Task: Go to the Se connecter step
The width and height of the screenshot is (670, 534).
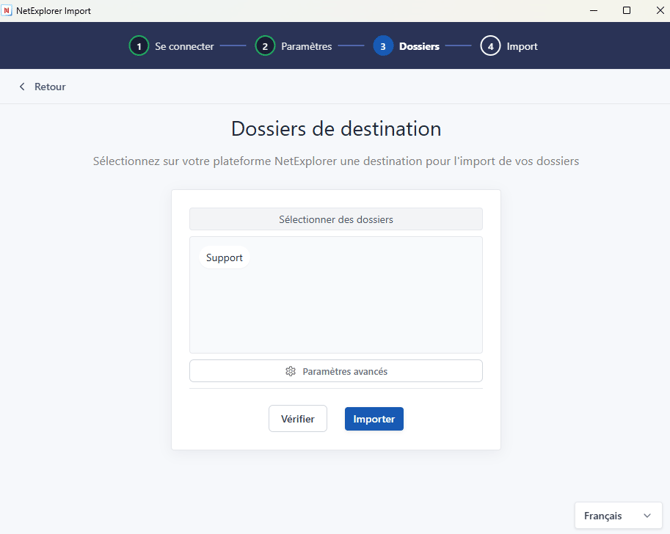Action: click(x=184, y=46)
